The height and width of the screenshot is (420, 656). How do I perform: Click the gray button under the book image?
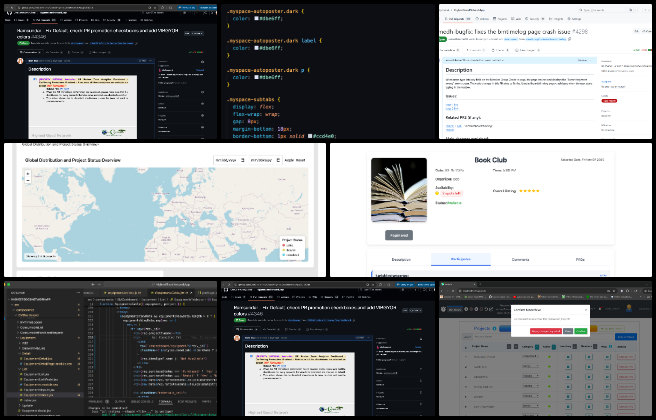pyautogui.click(x=399, y=236)
